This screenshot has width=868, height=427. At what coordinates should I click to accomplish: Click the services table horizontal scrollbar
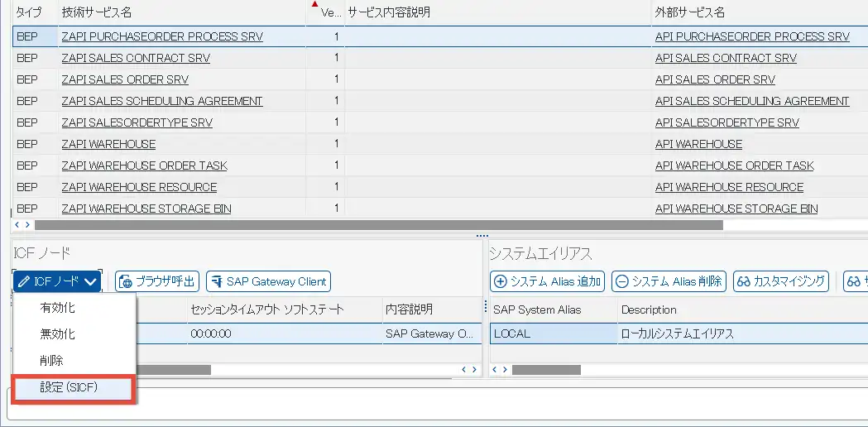click(x=379, y=225)
